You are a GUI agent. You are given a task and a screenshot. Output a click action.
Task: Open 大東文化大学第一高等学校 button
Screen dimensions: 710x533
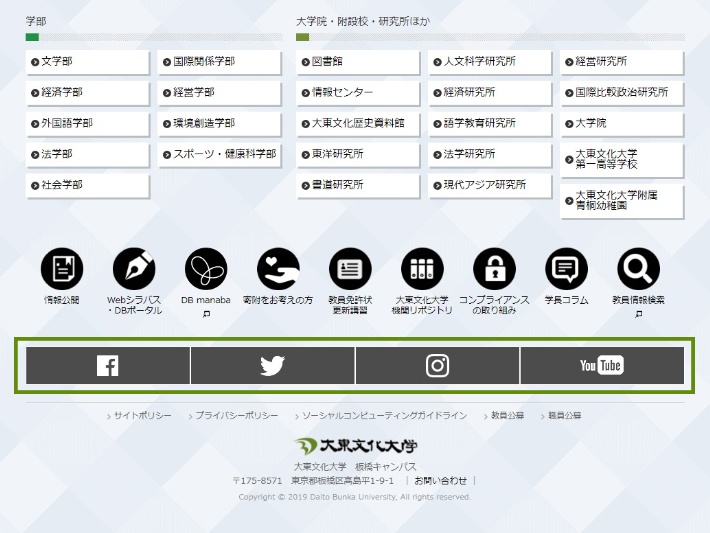click(622, 159)
